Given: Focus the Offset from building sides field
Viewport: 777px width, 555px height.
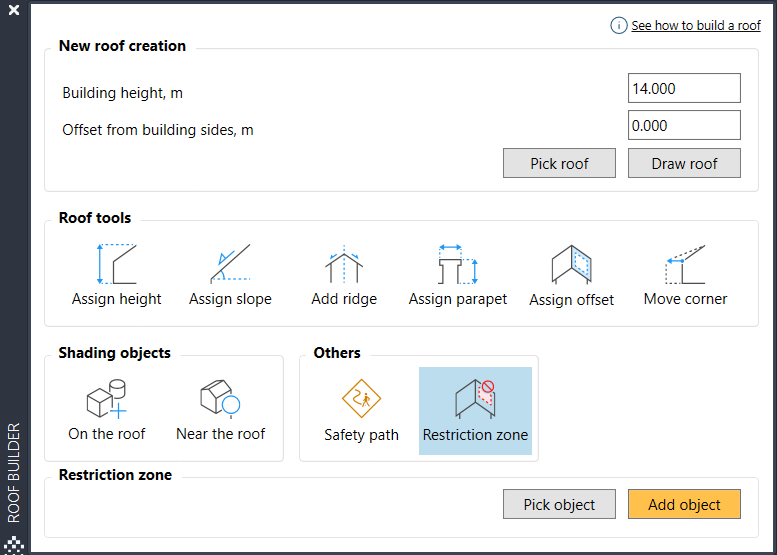Looking at the screenshot, I should [x=684, y=125].
